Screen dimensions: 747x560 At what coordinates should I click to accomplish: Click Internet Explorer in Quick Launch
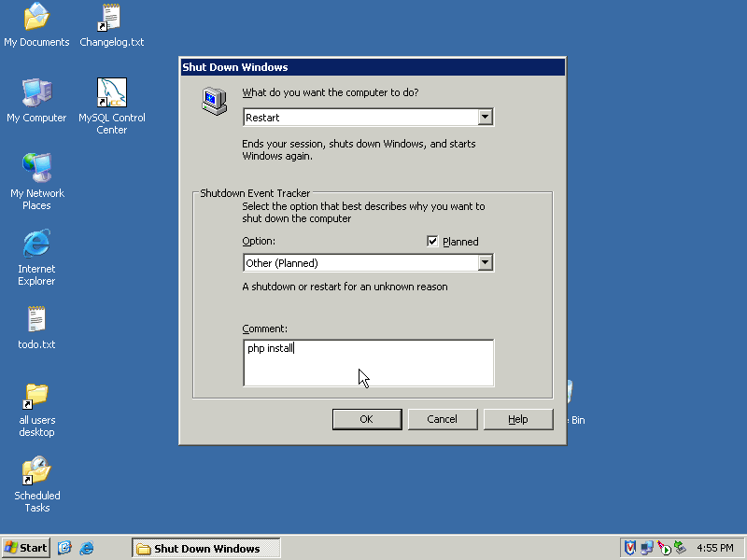click(x=87, y=548)
